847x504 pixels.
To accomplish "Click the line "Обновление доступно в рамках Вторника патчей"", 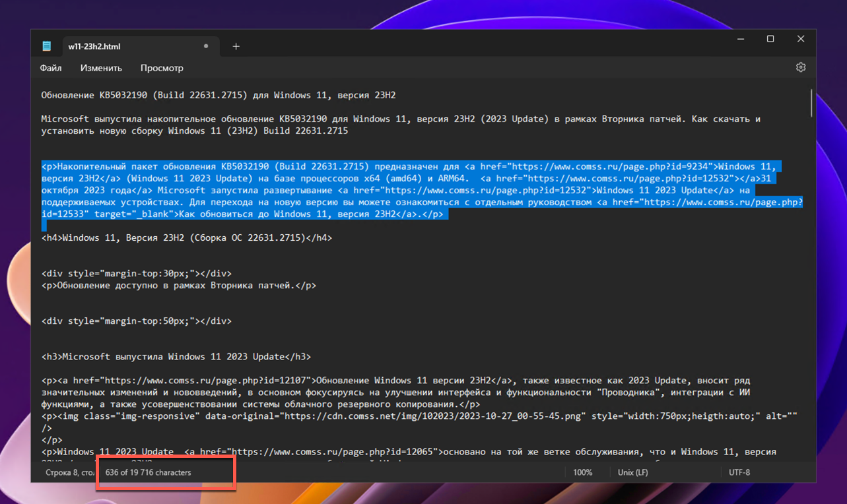I will pos(179,286).
